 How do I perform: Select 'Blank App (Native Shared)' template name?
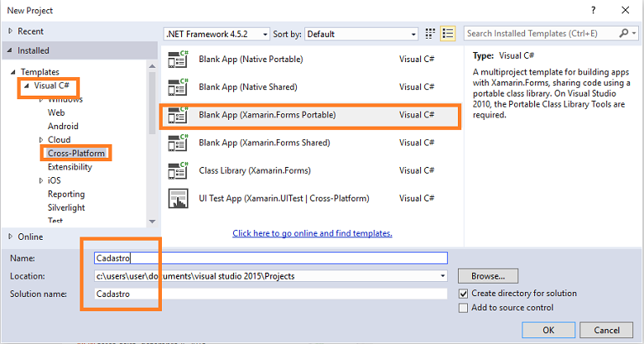[247, 87]
